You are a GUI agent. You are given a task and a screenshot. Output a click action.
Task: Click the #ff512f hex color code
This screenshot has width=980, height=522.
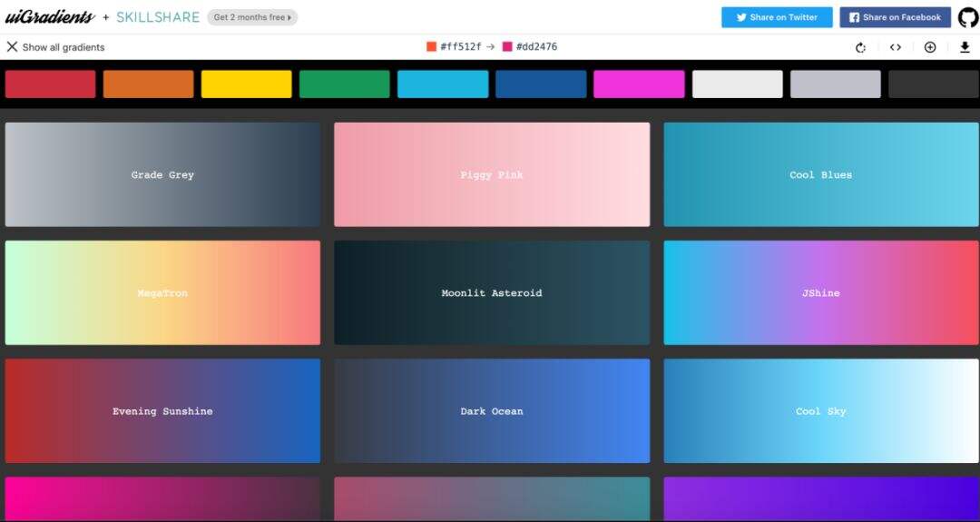coord(461,47)
